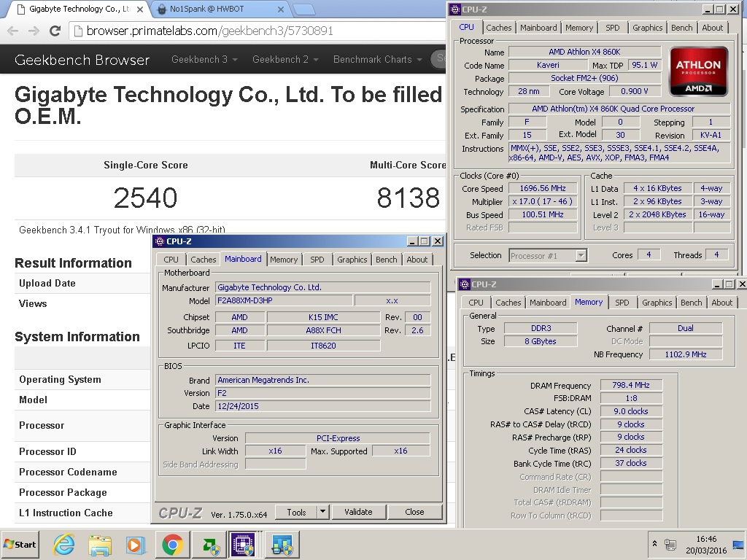Click the system tray device icon
This screenshot has height=560, width=747.
670,544
